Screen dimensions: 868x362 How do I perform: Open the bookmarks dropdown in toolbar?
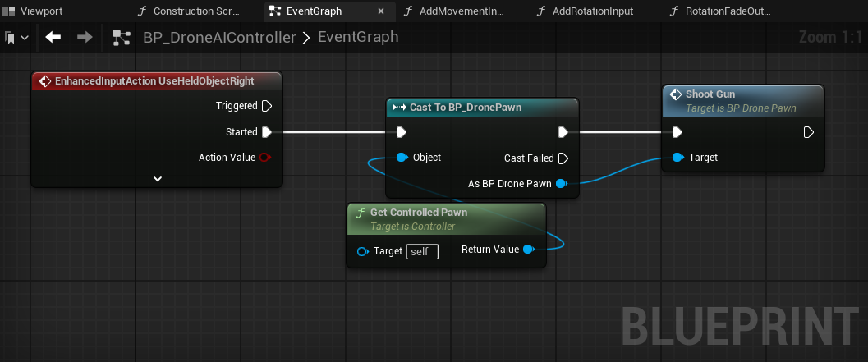(x=16, y=38)
